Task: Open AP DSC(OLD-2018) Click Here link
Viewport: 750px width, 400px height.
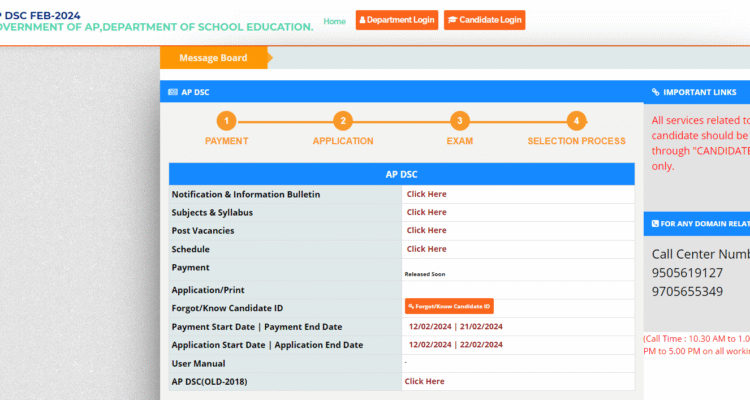Action: (424, 381)
